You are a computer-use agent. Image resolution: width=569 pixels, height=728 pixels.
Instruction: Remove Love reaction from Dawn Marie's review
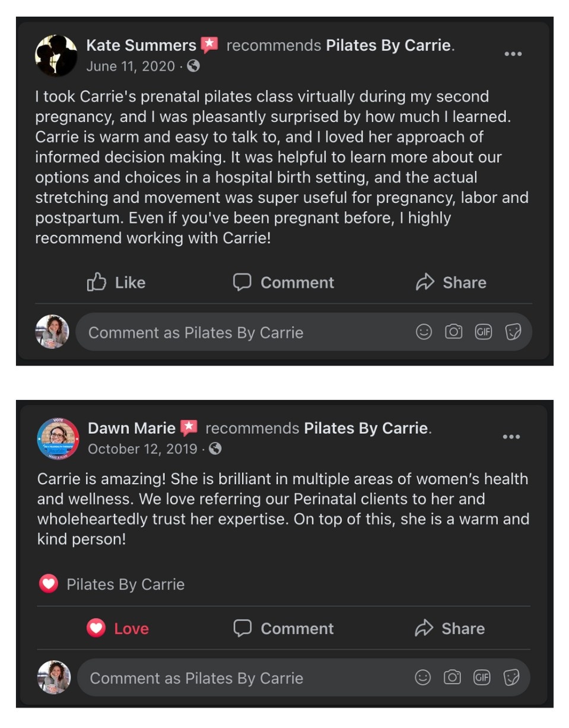pyautogui.click(x=118, y=628)
